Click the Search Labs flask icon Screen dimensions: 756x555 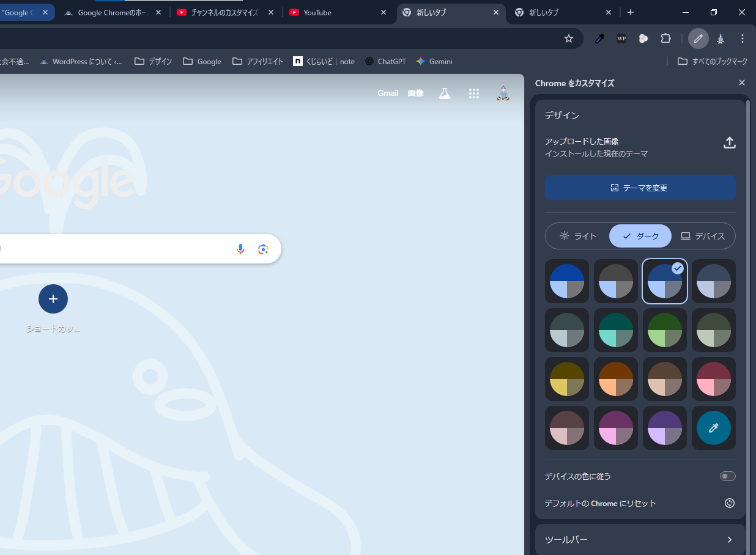click(445, 94)
